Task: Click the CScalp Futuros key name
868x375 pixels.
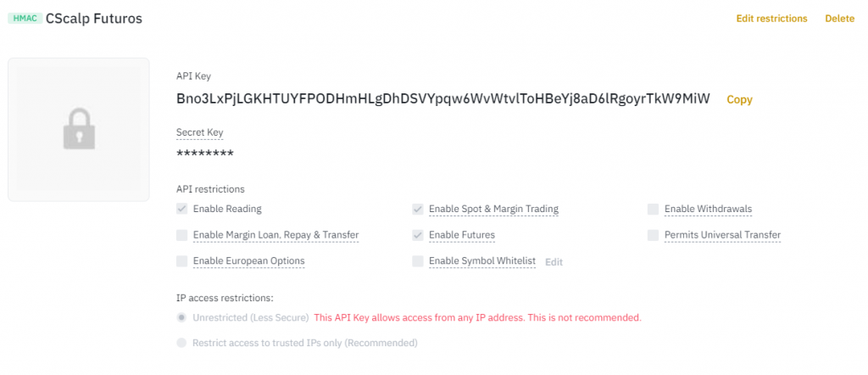Action: point(94,18)
